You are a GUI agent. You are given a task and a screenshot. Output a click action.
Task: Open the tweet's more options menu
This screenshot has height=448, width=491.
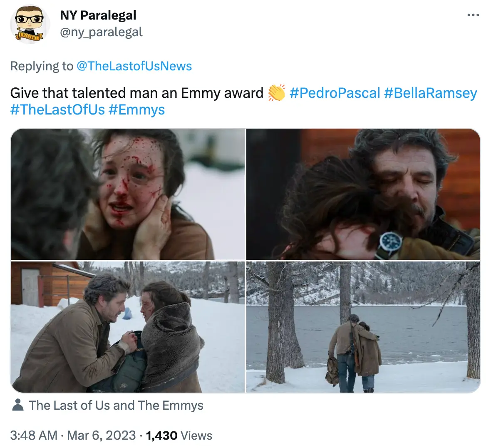click(x=473, y=15)
